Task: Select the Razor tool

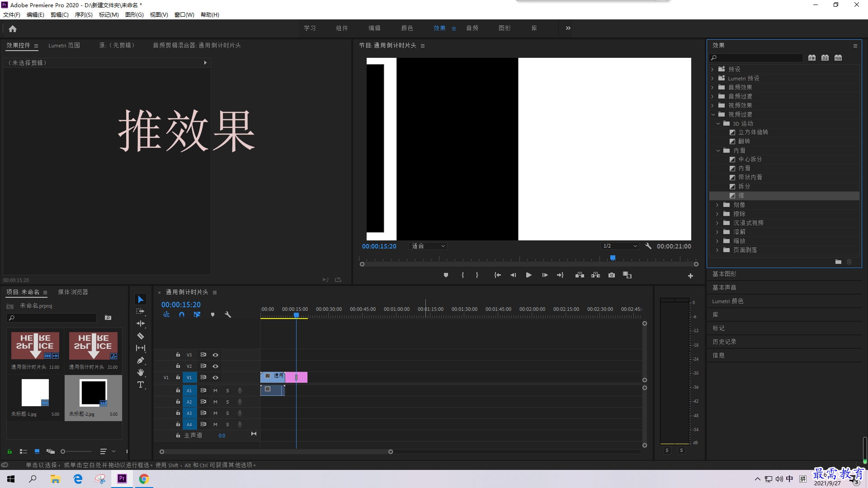Action: pyautogui.click(x=141, y=336)
